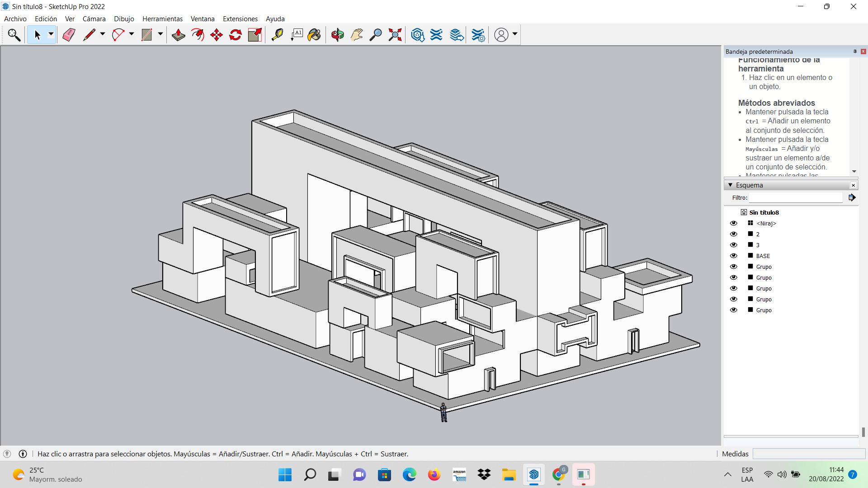Hide the BASE group via eye icon
868x488 pixels.
[733, 256]
